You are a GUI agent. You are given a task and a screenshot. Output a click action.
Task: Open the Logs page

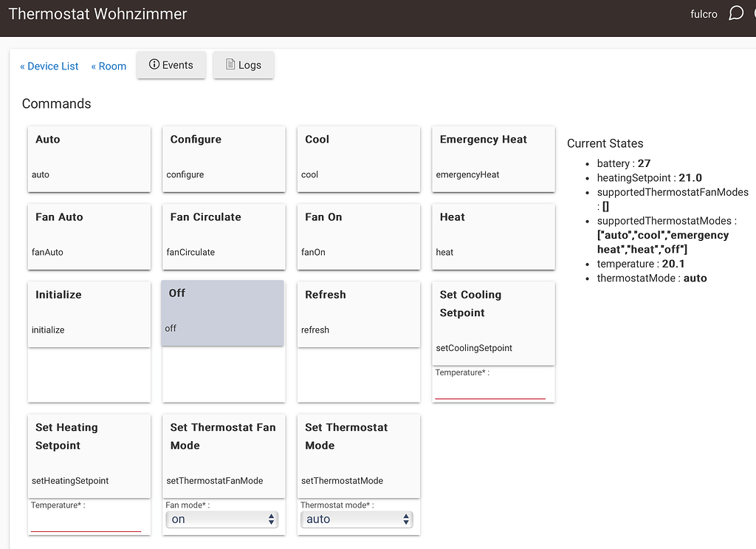[244, 65]
